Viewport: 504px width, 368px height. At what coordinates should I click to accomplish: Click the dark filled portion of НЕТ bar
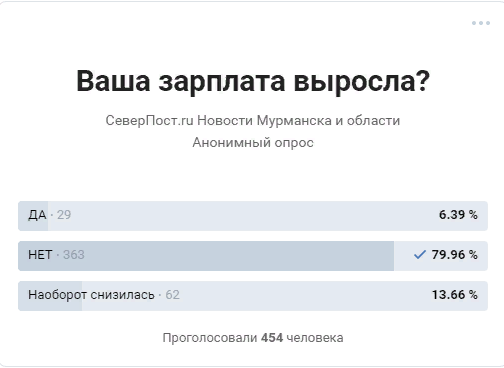[206, 256]
